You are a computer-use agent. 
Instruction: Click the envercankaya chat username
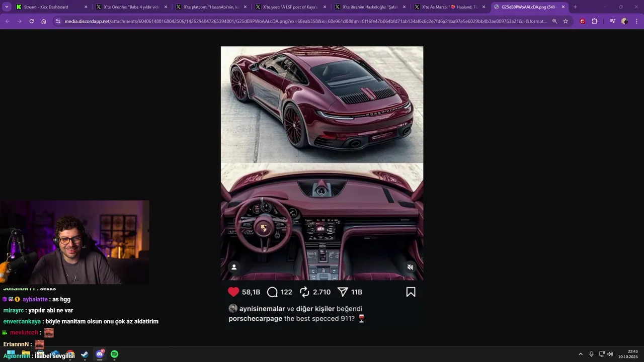pos(22,321)
